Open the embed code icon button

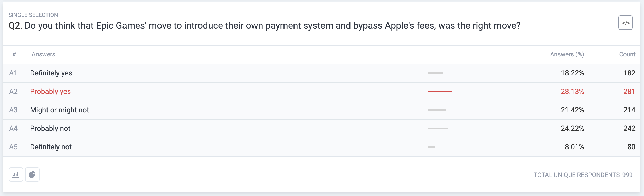[x=625, y=23]
